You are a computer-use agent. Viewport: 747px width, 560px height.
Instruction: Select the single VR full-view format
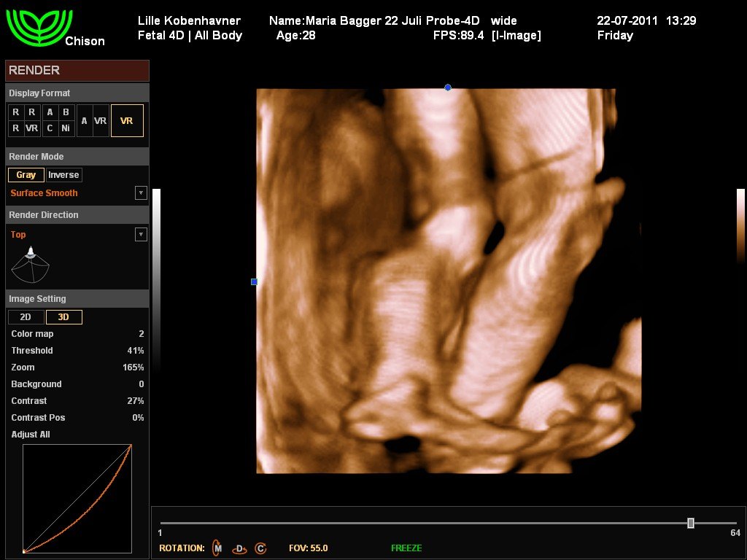[x=127, y=121]
